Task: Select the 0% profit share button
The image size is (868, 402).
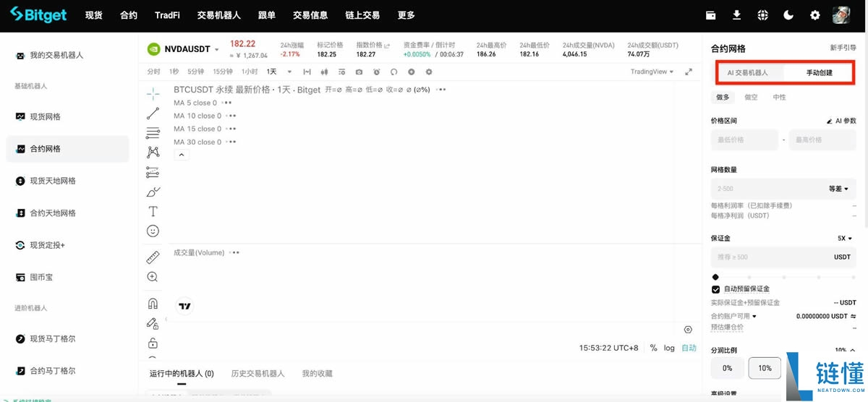Action: click(727, 368)
